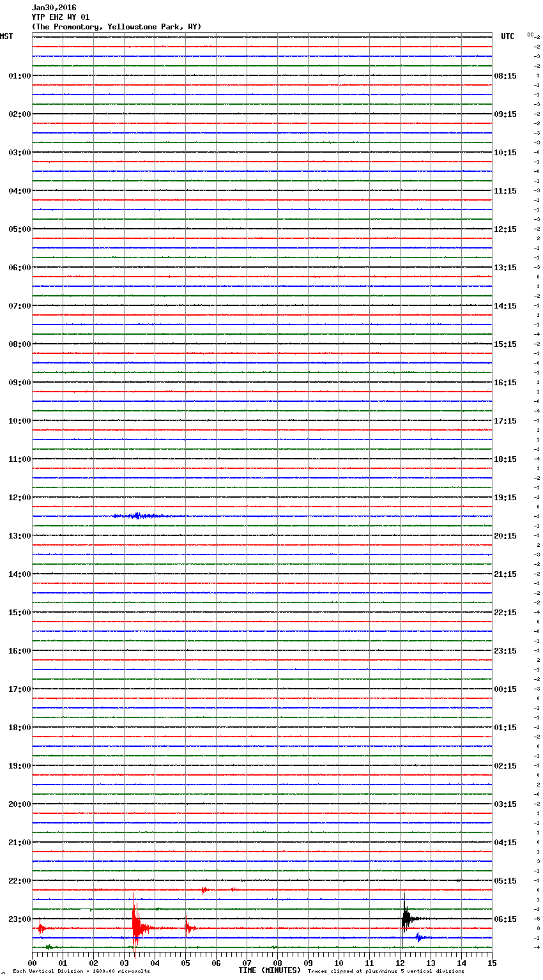Image resolution: width=543 pixels, height=980 pixels.
Task: Select the 01:00 MST time label
Action: (x=20, y=76)
